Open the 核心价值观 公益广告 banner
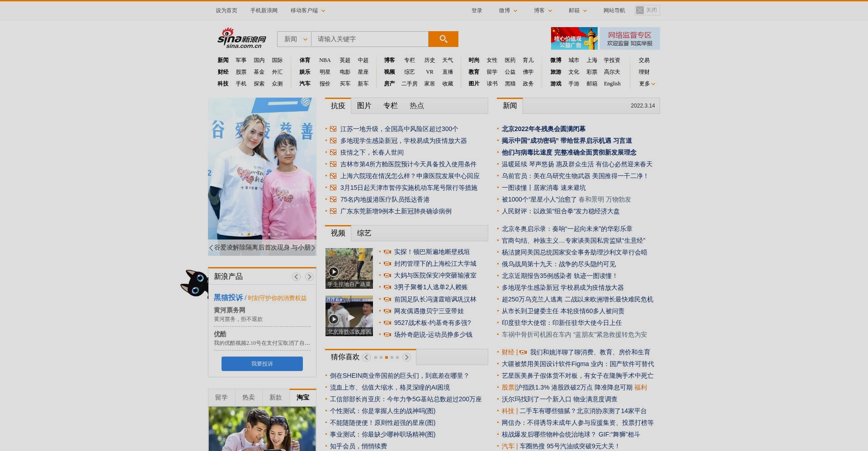This screenshot has width=868, height=451. pos(574,38)
